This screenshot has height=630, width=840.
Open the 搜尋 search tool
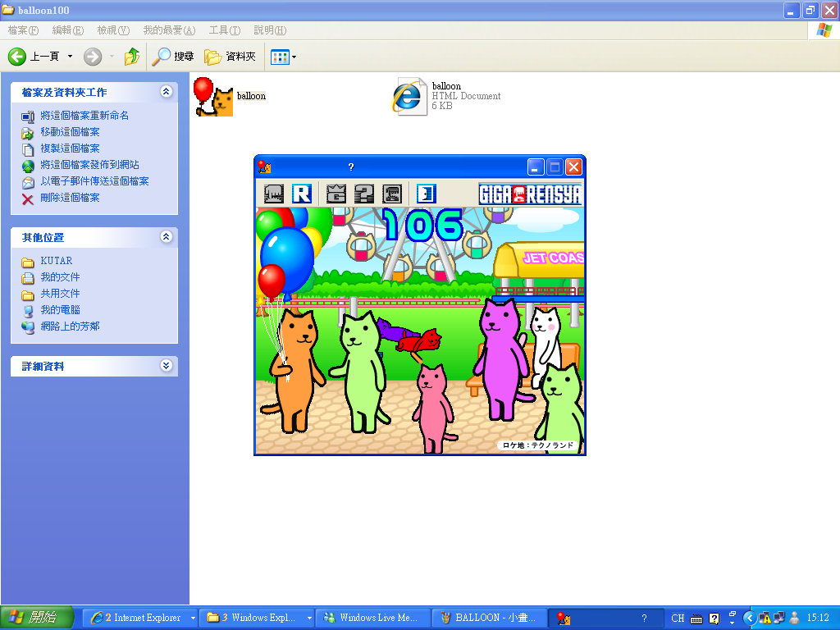click(x=172, y=57)
